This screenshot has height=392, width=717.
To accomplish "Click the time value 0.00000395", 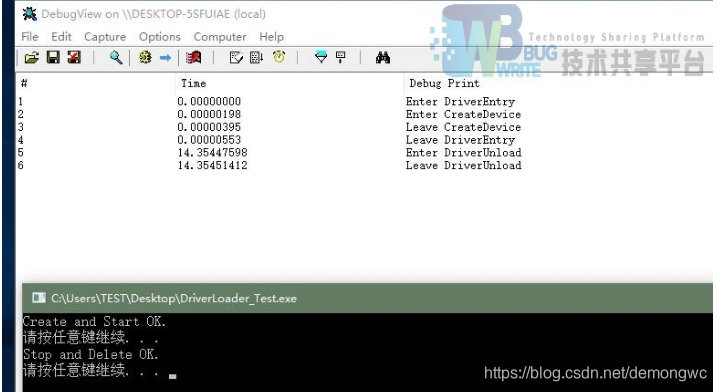I will [209, 127].
